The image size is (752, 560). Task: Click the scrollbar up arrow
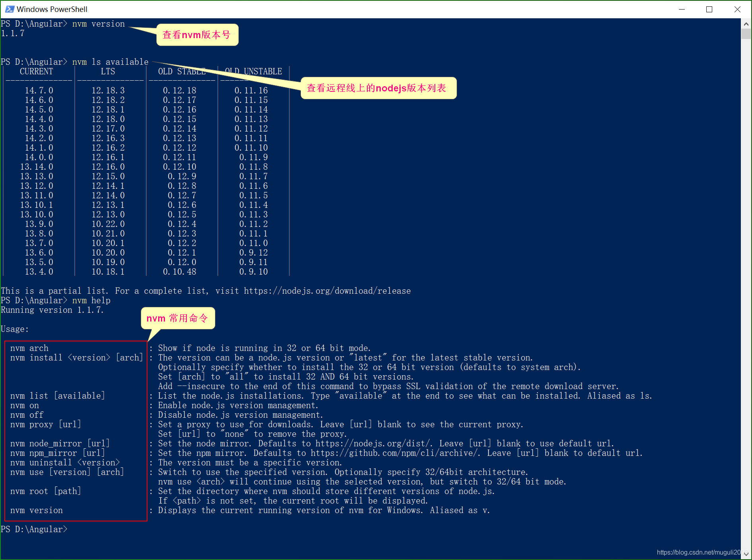pos(746,24)
